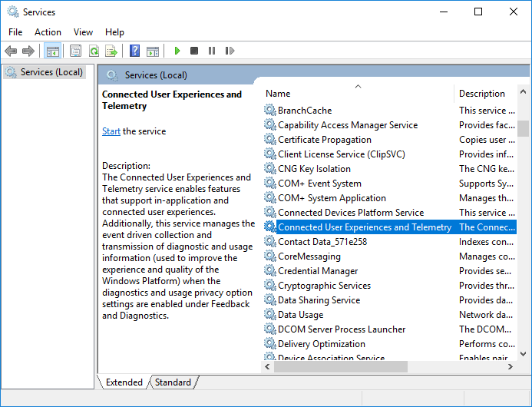Viewport: 532px width, 407px height.
Task: Toggle Show/Hide Console Tree button
Action: [52, 51]
